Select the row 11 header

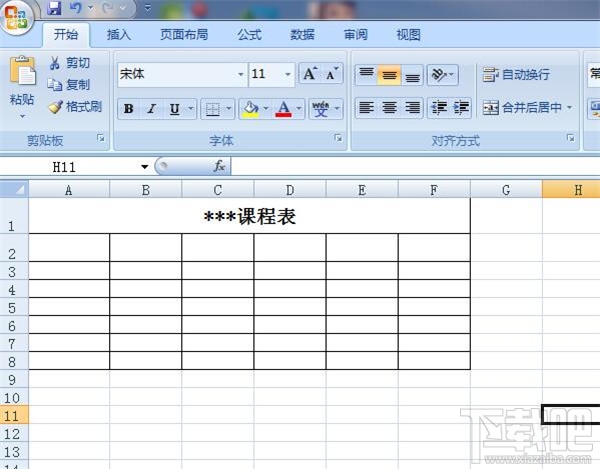(x=14, y=415)
